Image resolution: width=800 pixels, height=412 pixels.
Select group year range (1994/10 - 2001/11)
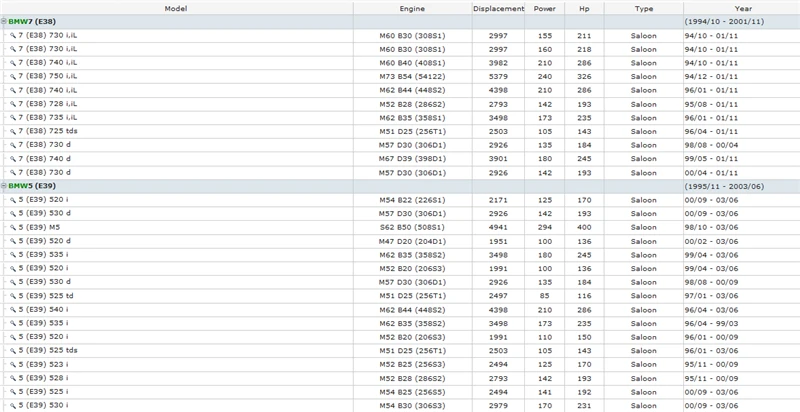pos(724,21)
